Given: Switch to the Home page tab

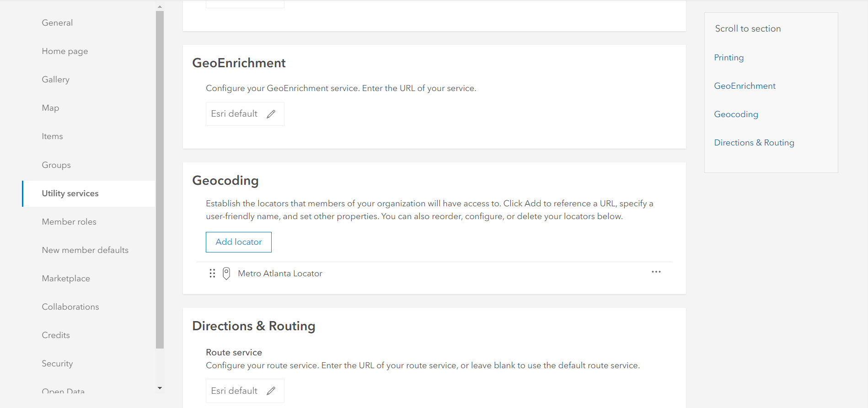Looking at the screenshot, I should coord(65,51).
